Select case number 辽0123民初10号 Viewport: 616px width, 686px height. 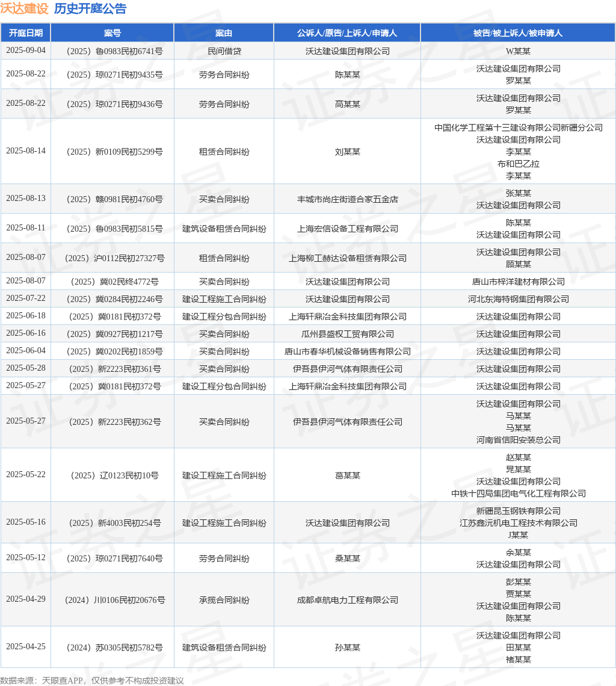pos(115,475)
